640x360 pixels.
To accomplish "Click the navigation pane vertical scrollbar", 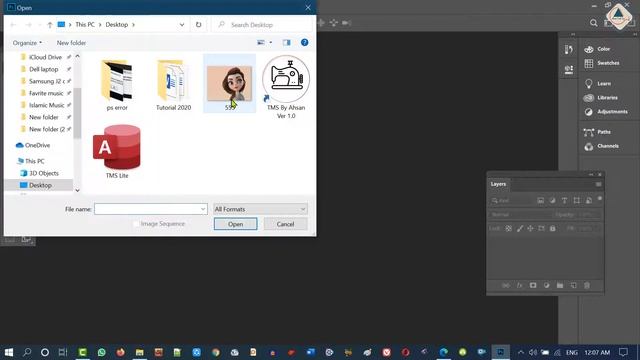I will click(77, 113).
